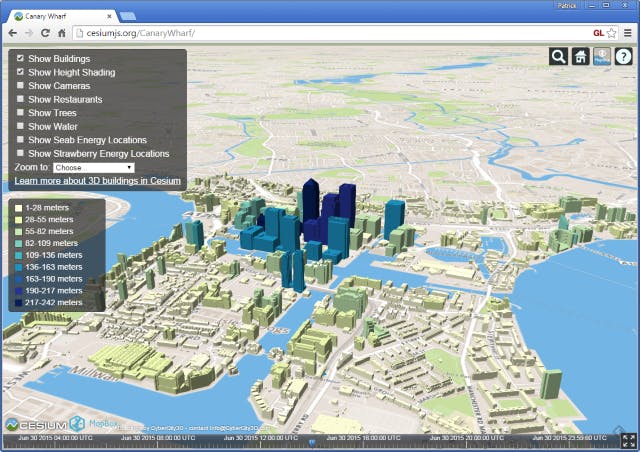Screen dimensions: 640x452
Task: Jump timeline to Jun 30 2015 08:00:00 UTC
Action: point(158,438)
